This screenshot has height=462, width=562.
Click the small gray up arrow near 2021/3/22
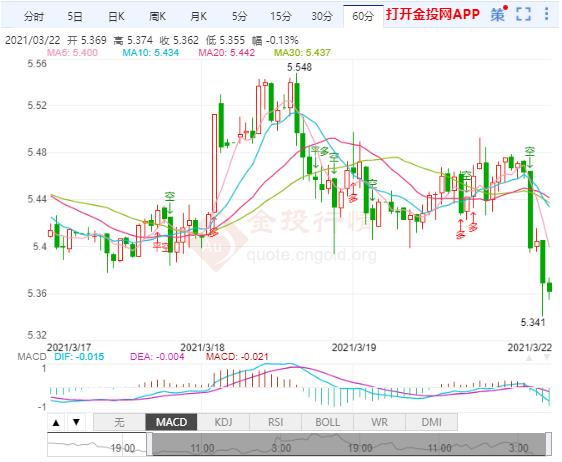529,357
